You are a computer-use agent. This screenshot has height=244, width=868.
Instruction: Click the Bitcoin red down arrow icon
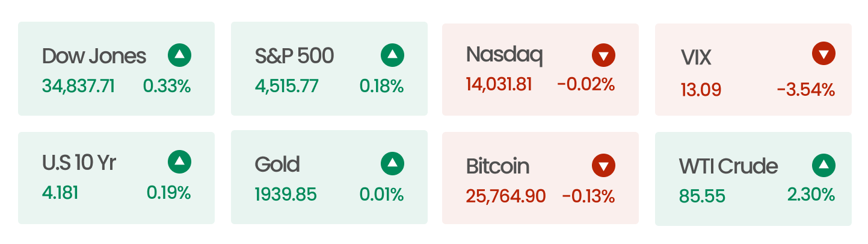tap(603, 165)
